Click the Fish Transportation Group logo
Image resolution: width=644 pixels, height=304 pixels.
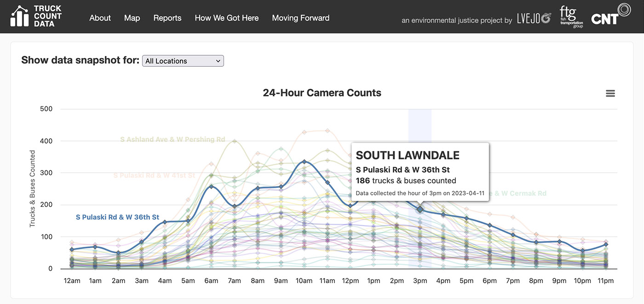571,17
